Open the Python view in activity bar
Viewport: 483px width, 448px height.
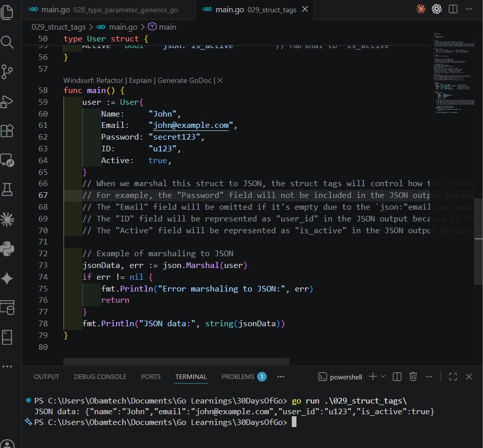(x=7, y=249)
